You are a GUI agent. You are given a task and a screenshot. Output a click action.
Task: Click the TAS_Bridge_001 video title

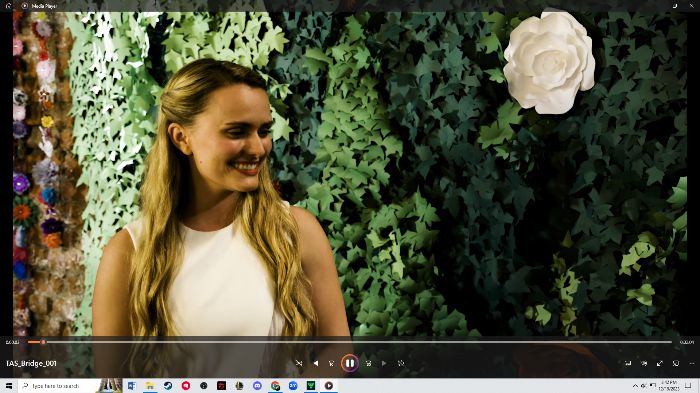31,364
